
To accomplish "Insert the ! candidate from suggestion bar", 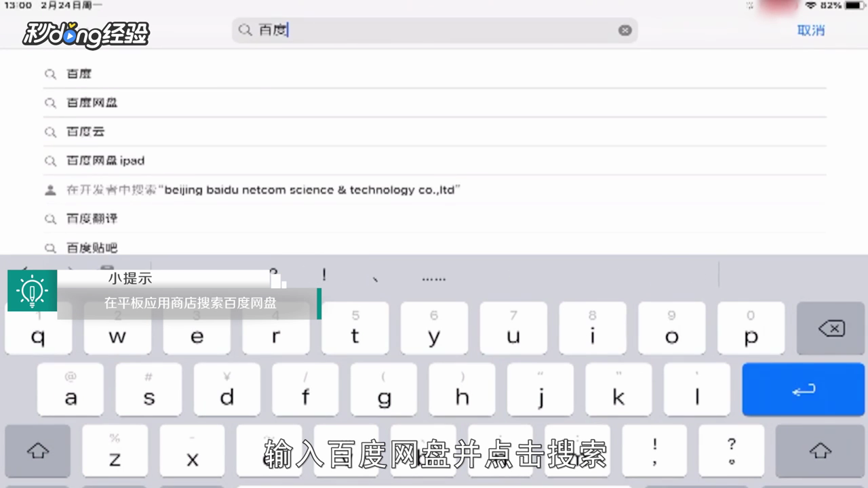I will click(x=325, y=276).
